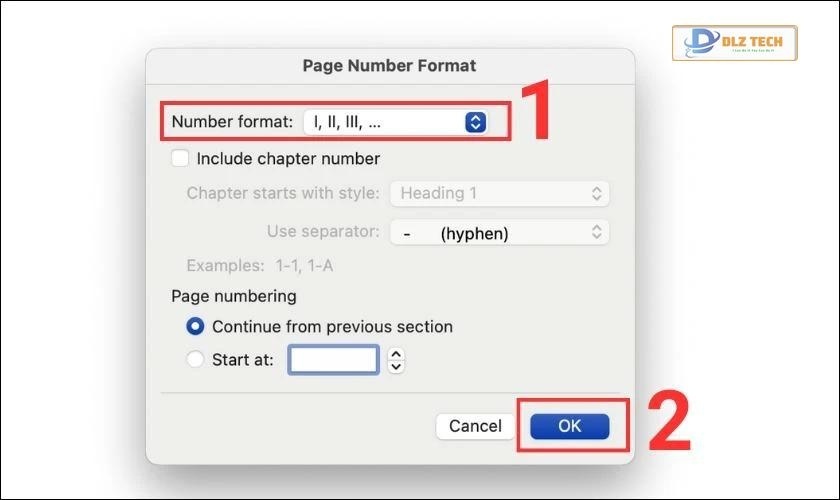Open the hyphen separator dropdown
The image size is (840, 500).
(498, 233)
